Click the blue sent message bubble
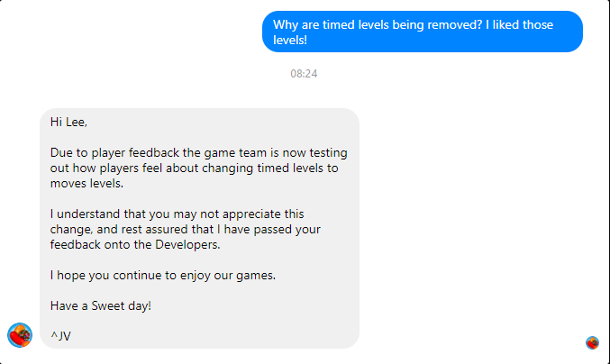The image size is (610, 364). coord(423,32)
